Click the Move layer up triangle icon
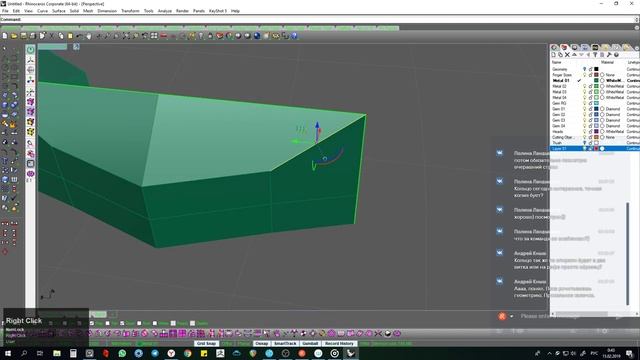 574,55
